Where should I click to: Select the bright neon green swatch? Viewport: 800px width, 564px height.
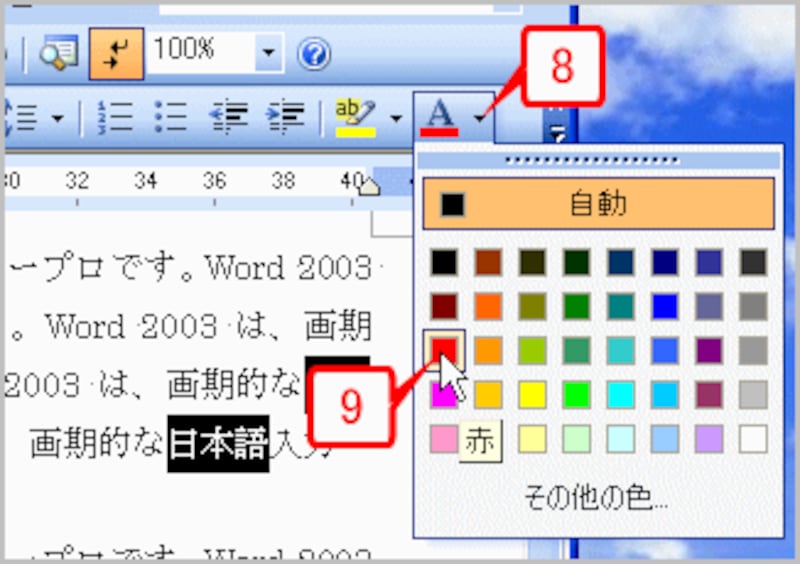click(x=577, y=395)
